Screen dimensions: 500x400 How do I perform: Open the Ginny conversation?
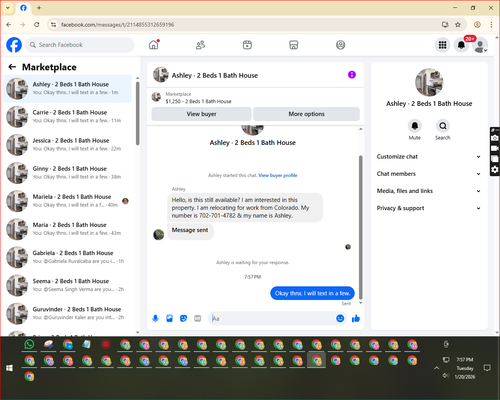click(68, 173)
